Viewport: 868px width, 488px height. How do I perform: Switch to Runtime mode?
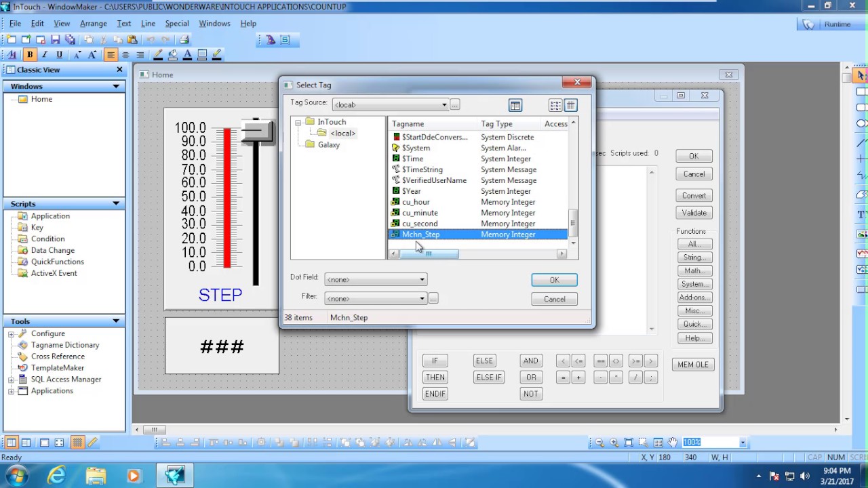click(x=837, y=24)
